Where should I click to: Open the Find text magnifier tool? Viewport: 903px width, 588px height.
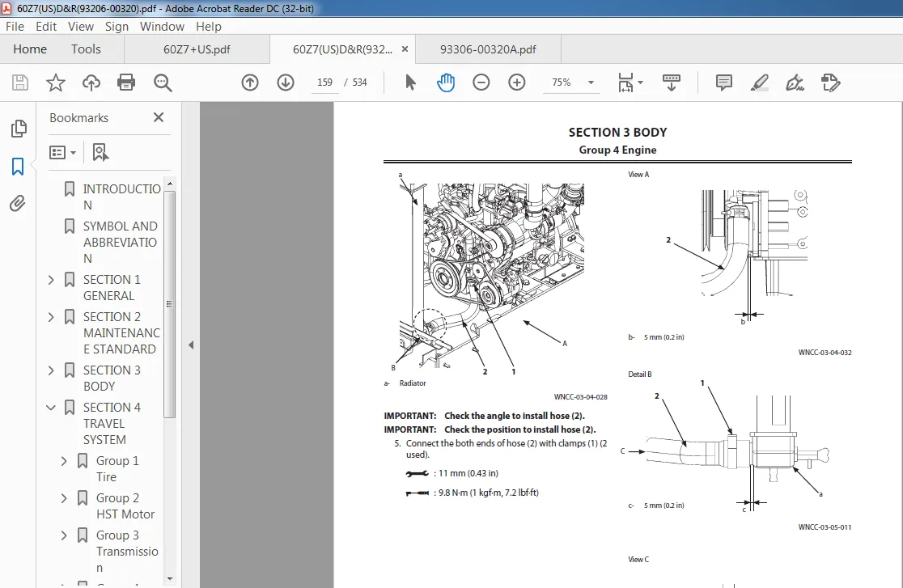point(163,82)
